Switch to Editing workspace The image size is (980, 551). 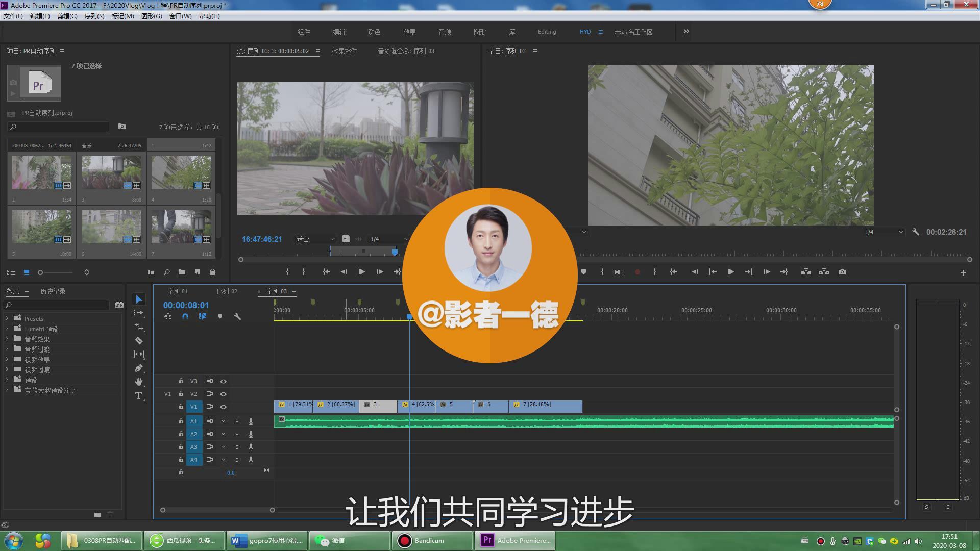[547, 32]
